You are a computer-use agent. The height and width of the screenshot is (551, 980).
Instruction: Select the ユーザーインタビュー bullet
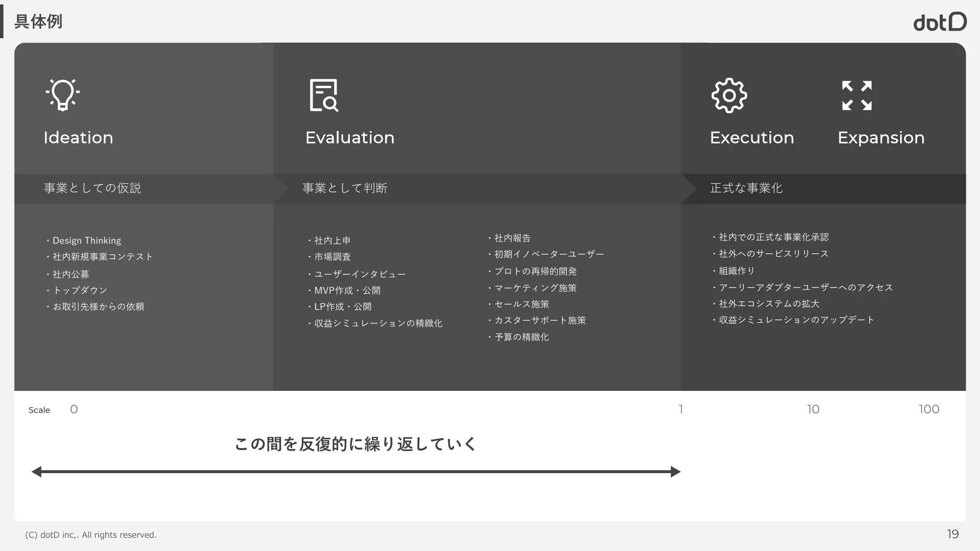tap(356, 274)
